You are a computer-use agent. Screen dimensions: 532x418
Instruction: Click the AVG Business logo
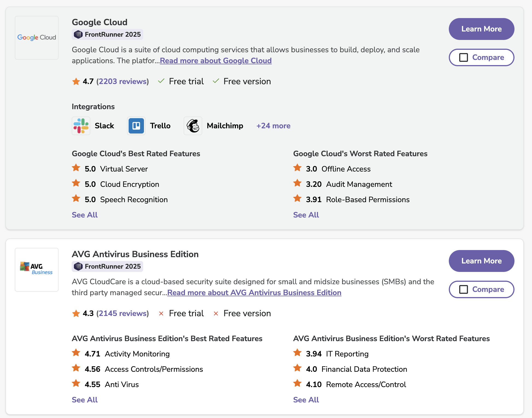tap(36, 269)
